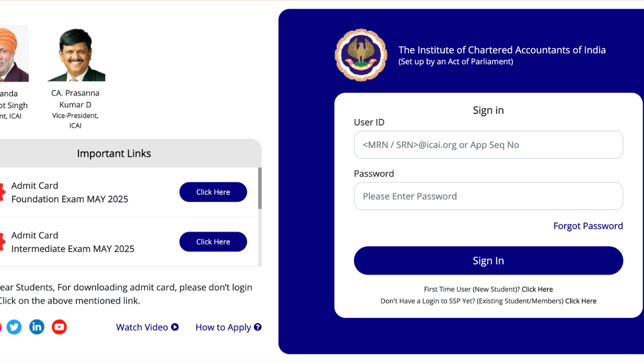Image resolution: width=644 pixels, height=362 pixels.
Task: Click the ICAI President's photo
Action: (14, 54)
